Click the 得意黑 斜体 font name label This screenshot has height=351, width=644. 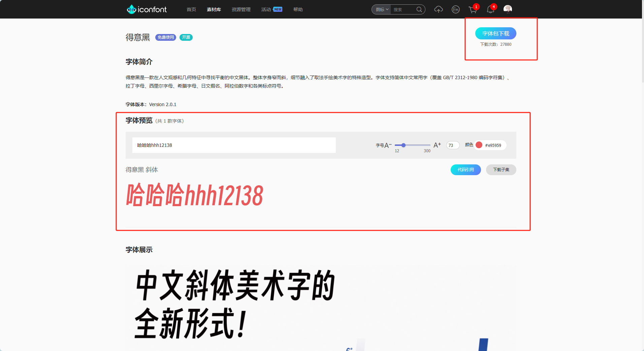pos(142,170)
